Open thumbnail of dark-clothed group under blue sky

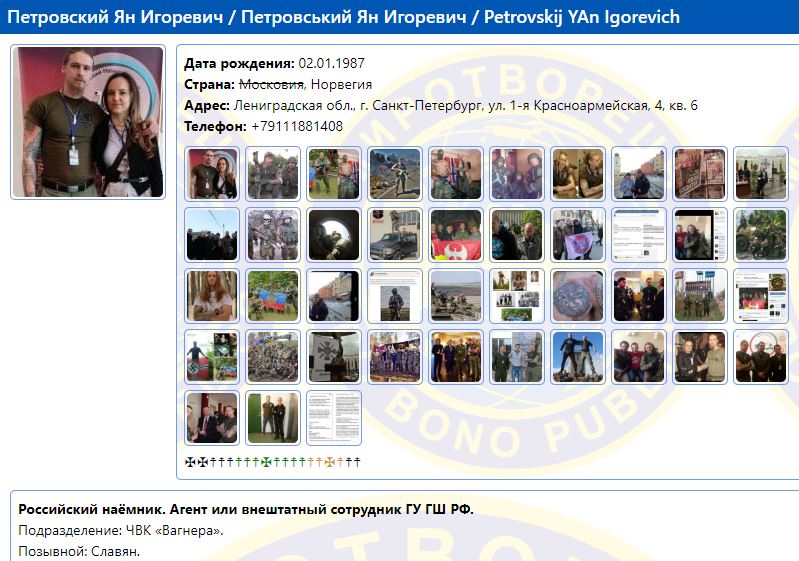(211, 235)
